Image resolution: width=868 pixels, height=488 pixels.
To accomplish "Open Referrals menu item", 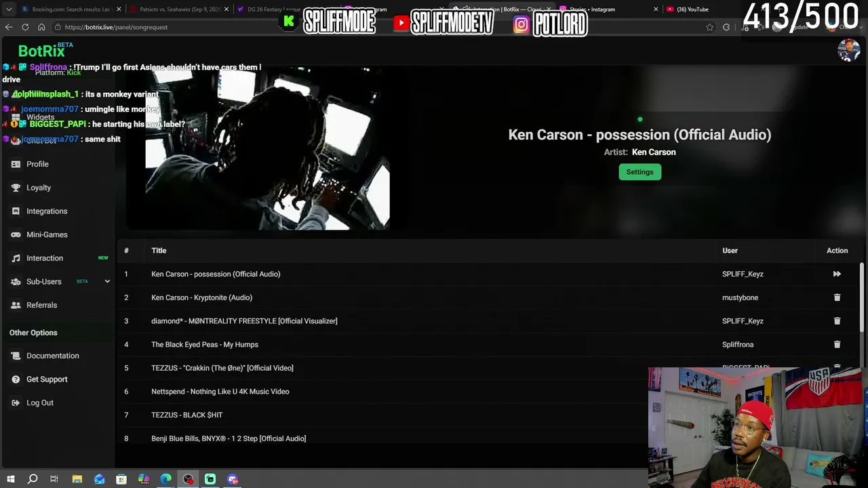I will coord(41,305).
